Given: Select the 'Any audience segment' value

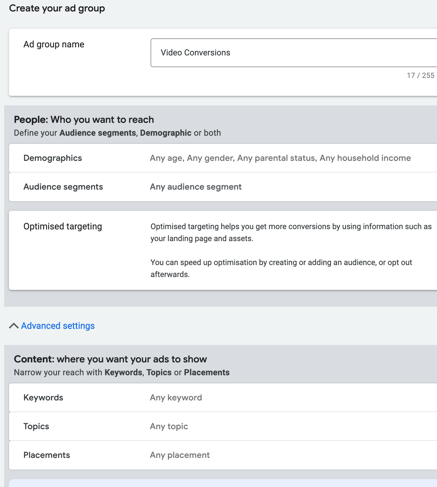Looking at the screenshot, I should pos(196,187).
